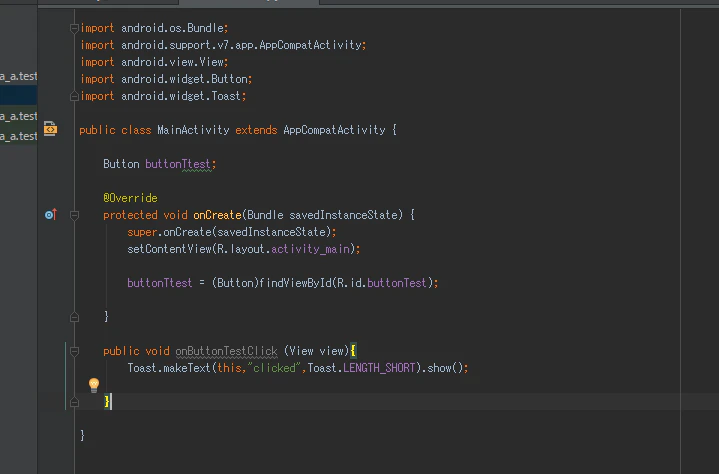
Task: Click 'import android.widget.Button' line
Action: click(x=166, y=79)
